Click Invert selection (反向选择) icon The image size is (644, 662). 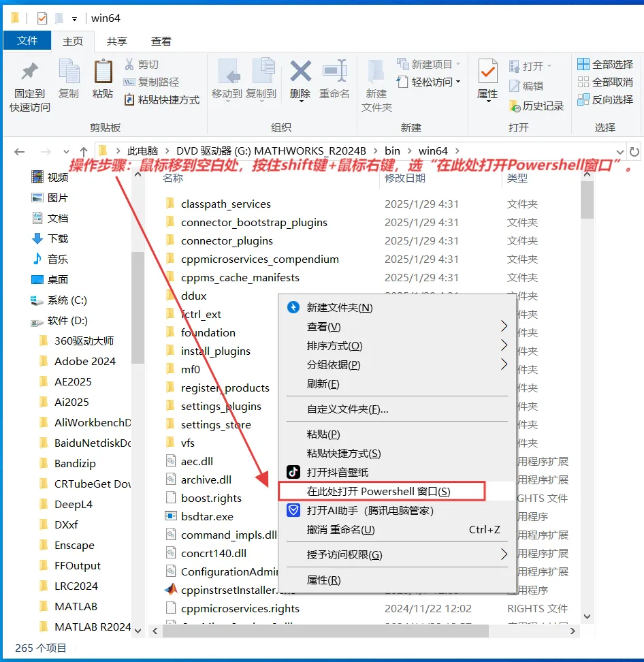pyautogui.click(x=583, y=99)
